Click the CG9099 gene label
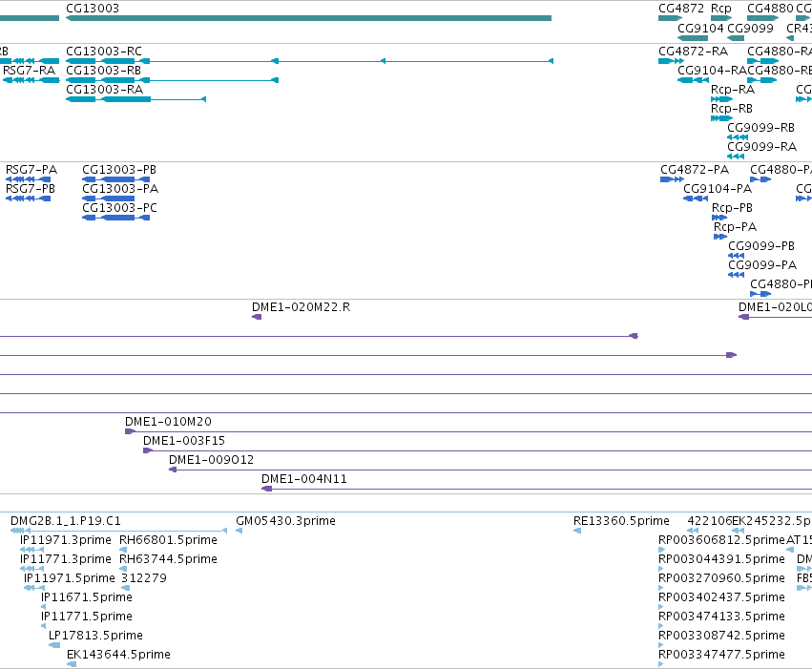Screen dimensions: 812x669 coord(750,29)
